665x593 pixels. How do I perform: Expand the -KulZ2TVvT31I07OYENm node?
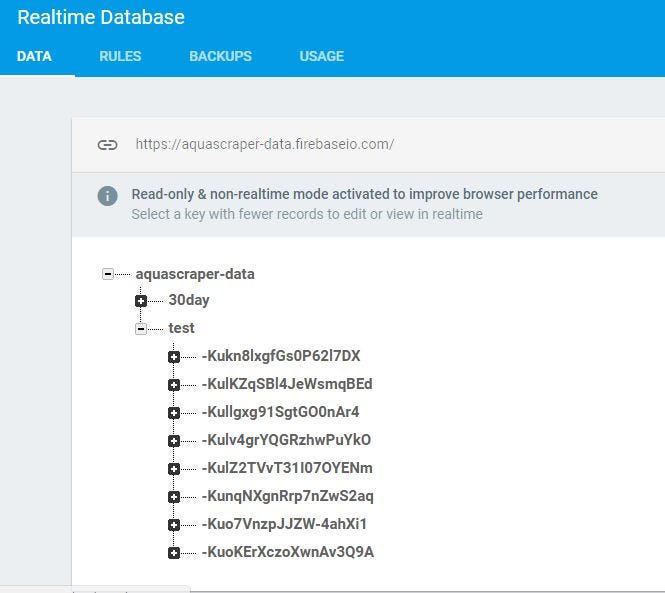174,469
